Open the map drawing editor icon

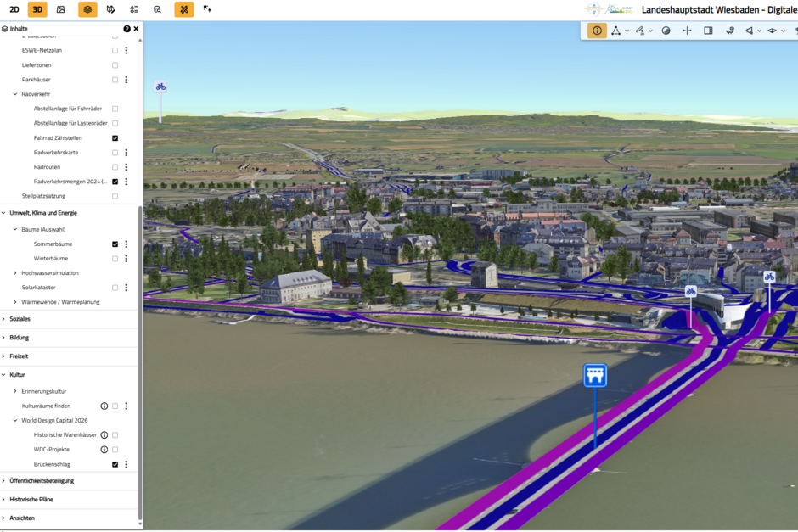pos(110,9)
